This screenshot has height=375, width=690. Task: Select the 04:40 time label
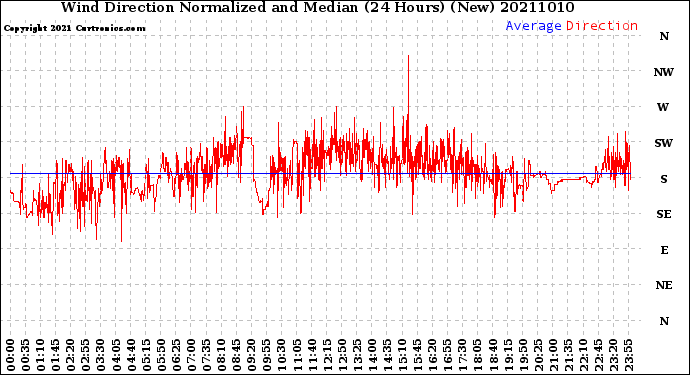(132, 355)
